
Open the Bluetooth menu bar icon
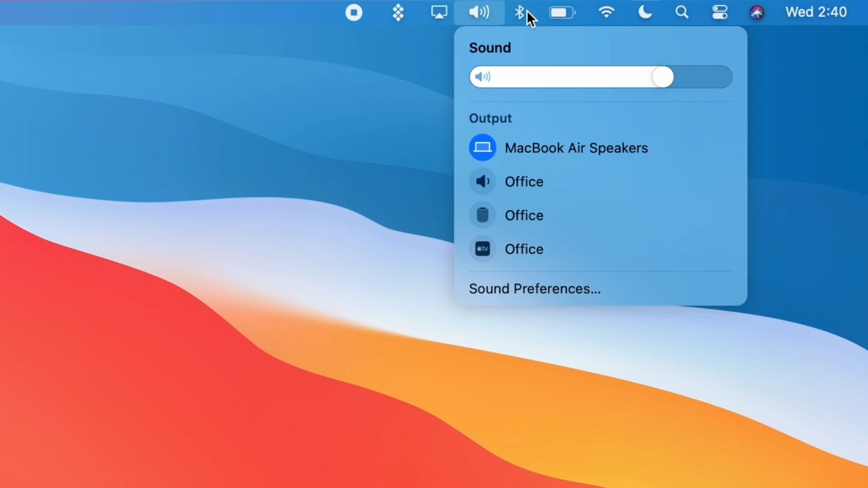[x=519, y=12]
